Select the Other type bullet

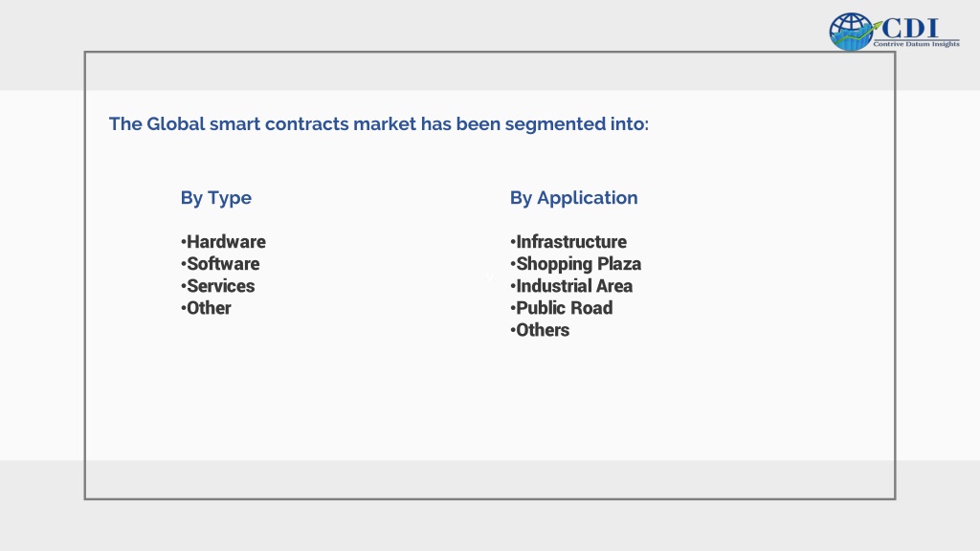206,308
